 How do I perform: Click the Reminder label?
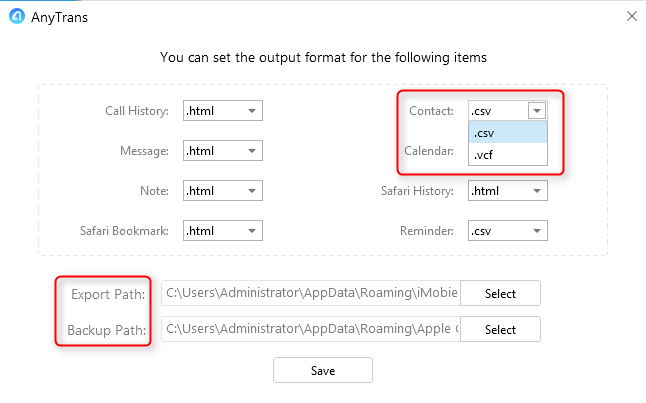click(427, 231)
